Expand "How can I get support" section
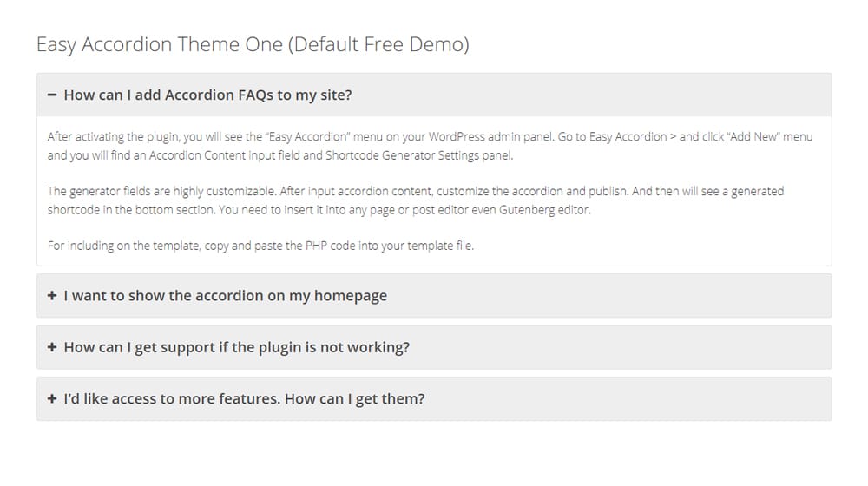868x486 pixels. point(236,347)
